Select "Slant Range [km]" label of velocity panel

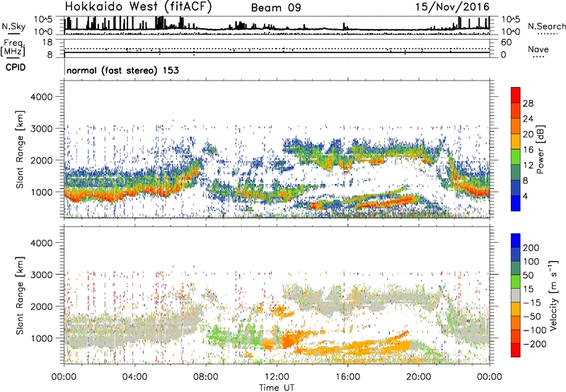point(20,296)
